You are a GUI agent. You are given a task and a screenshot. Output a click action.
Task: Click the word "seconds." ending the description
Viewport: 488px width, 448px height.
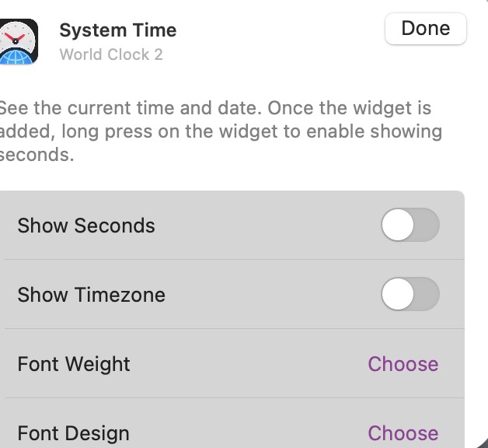pyautogui.click(x=36, y=154)
